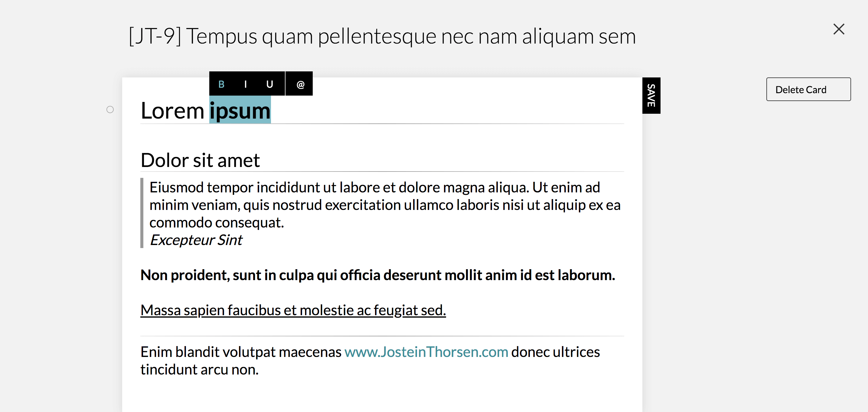The width and height of the screenshot is (868, 412).
Task: Toggle bold formatting in the toolbar
Action: 221,84
